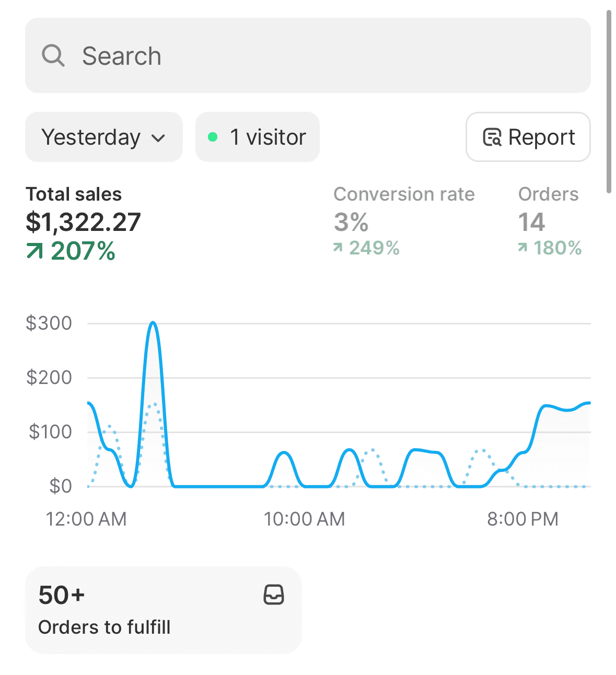Viewport: 616px width, 675px height.
Task: Click the arrow beside 180% orders change
Action: pyautogui.click(x=522, y=248)
